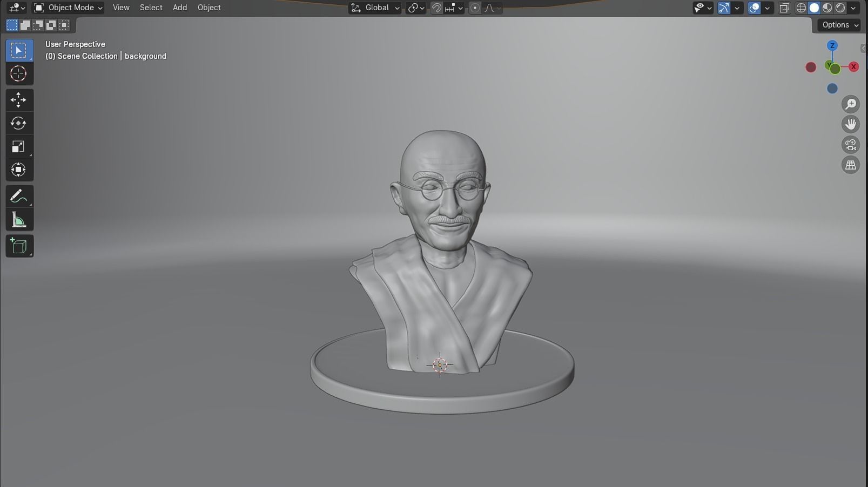The image size is (868, 487).
Task: Toggle show gizmos button
Action: point(724,8)
